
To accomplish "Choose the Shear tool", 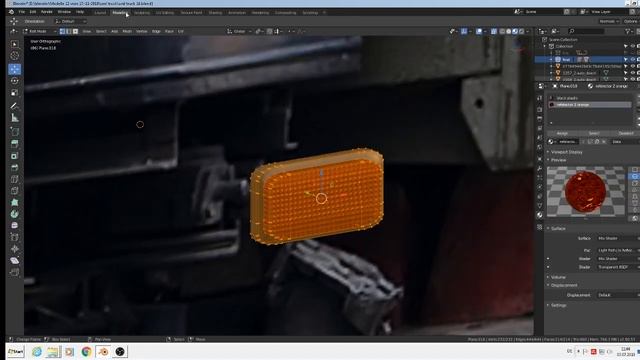I will (15, 260).
